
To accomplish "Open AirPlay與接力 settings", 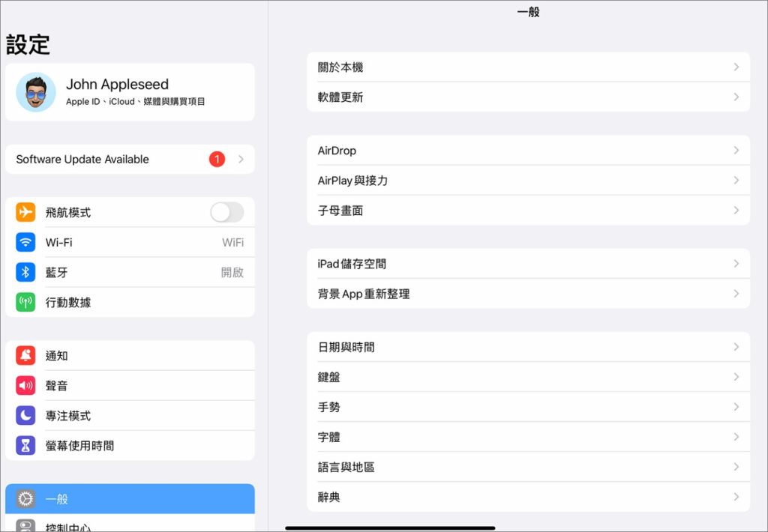I will [529, 180].
